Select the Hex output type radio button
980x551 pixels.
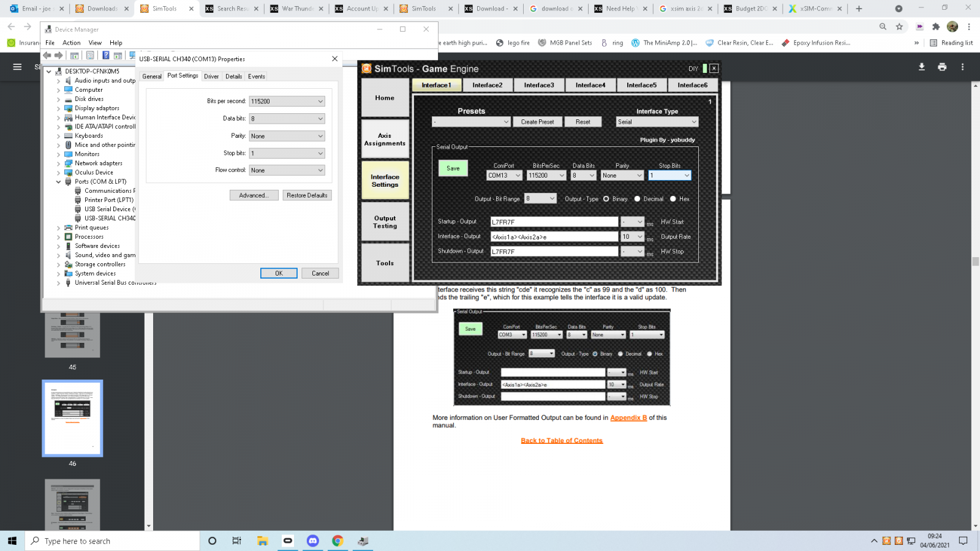pyautogui.click(x=673, y=199)
